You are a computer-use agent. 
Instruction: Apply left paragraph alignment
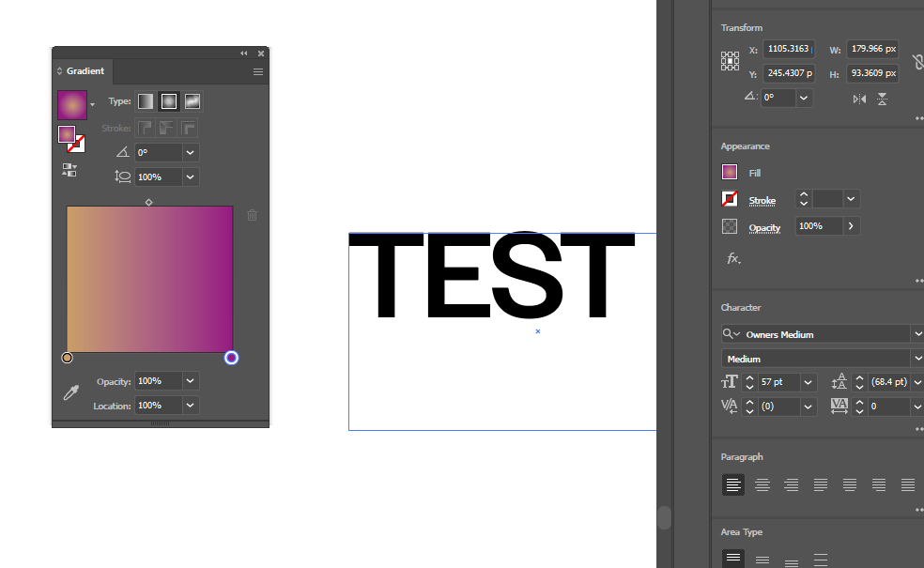pos(732,484)
